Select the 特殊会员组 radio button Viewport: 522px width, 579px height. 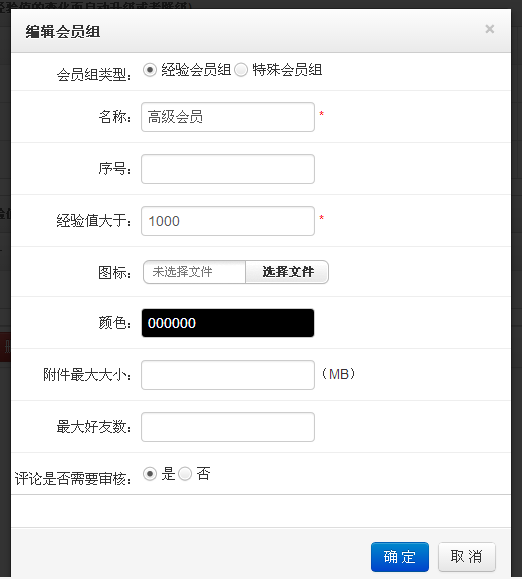point(241,70)
